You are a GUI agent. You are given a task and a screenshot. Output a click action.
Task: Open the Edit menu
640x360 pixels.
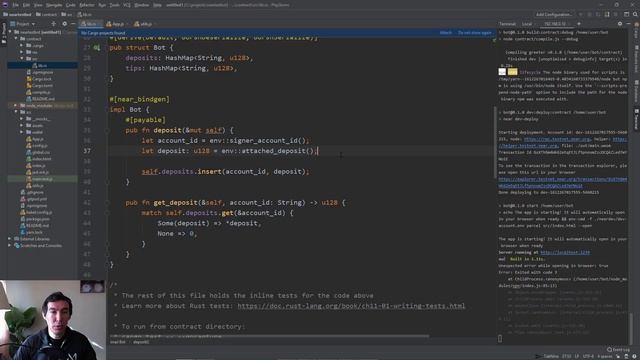click(26, 5)
